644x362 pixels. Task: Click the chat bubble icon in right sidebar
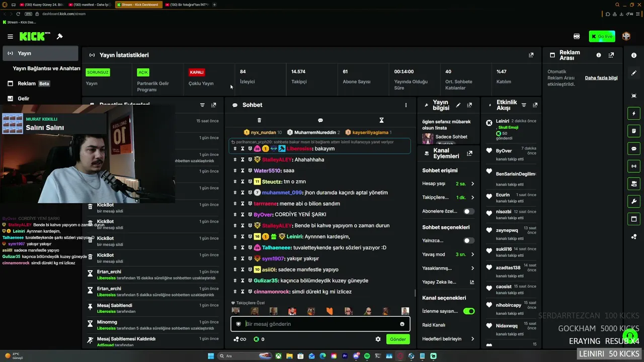[x=634, y=149]
